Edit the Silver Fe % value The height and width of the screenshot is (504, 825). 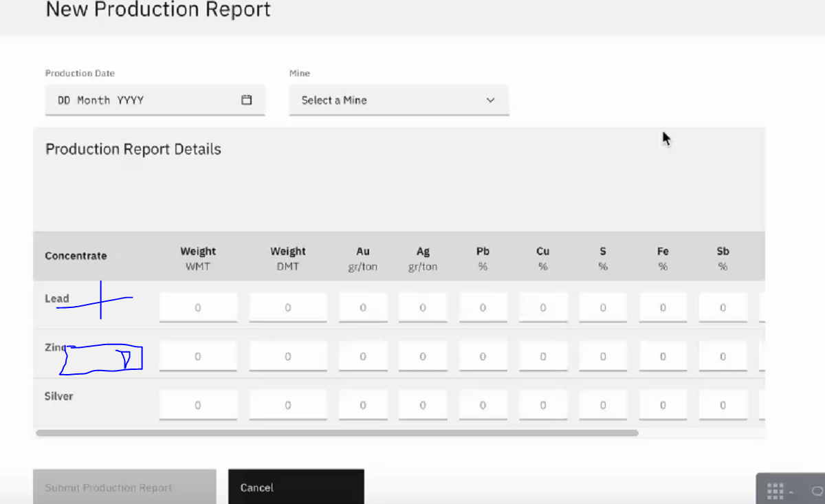pos(663,405)
